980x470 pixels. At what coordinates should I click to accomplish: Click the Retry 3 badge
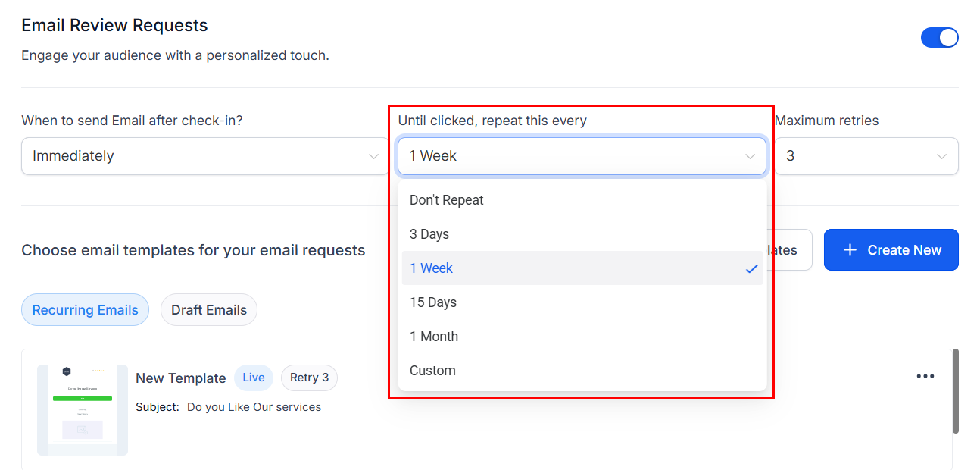tap(309, 378)
